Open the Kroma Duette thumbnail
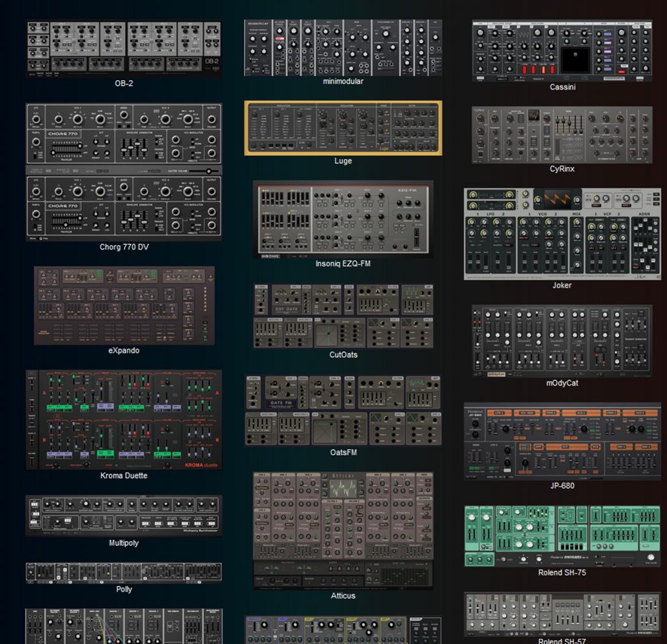Image resolution: width=667 pixels, height=644 pixels. [124, 420]
